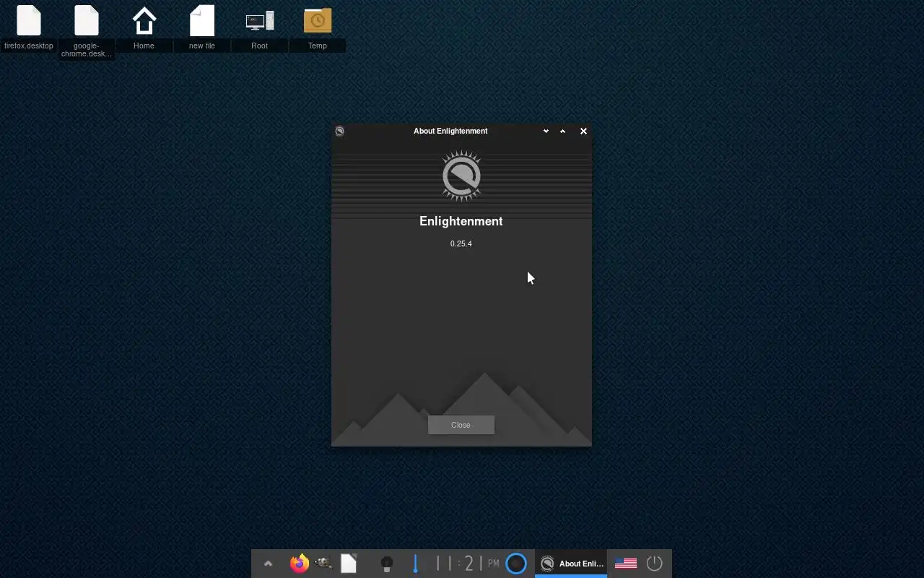The width and height of the screenshot is (924, 578).
Task: Minimize About Enlightenment with down chevron
Action: click(x=546, y=131)
